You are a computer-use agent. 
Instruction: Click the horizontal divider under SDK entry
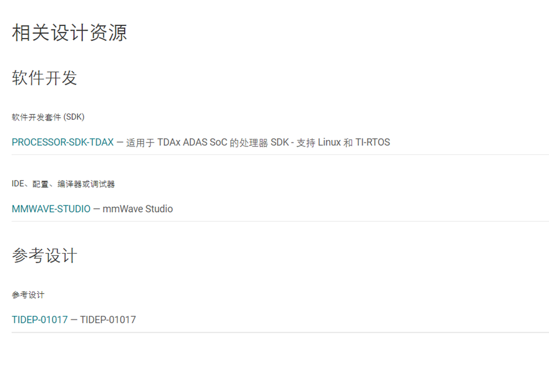click(x=274, y=156)
